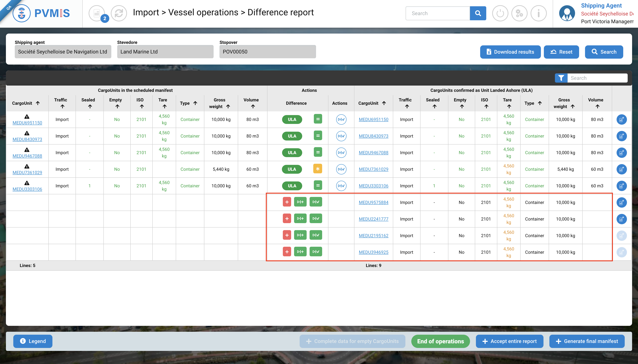This screenshot has height=364, width=638.
Task: Click the power/logout icon in header
Action: [500, 13]
